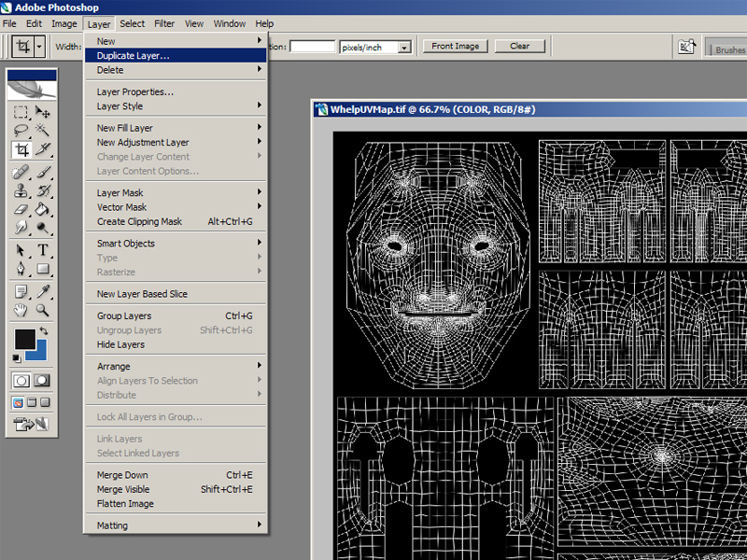Click the black foreground color swatch
Viewport: 747px width, 560px height.
tap(24, 339)
